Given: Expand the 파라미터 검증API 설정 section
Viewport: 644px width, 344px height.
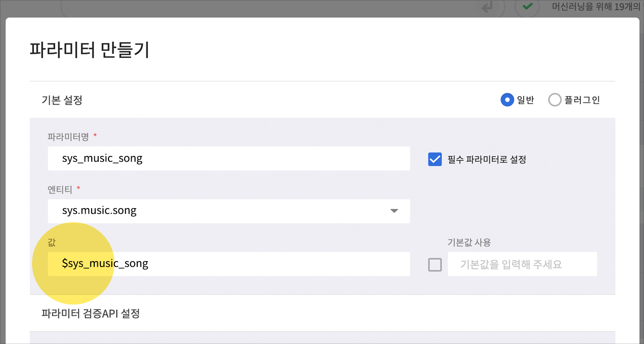Looking at the screenshot, I should 91,314.
